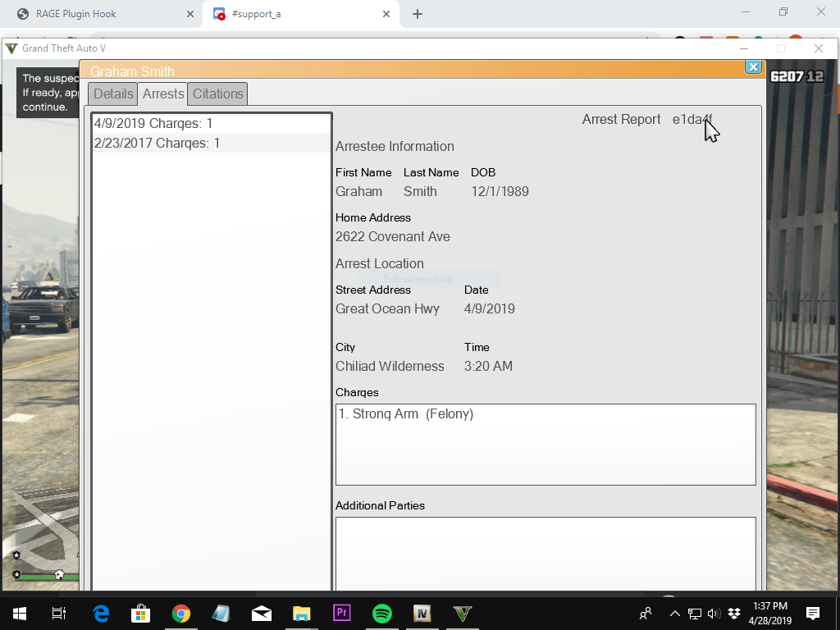Click inside the Additional Parties box

pos(546,554)
